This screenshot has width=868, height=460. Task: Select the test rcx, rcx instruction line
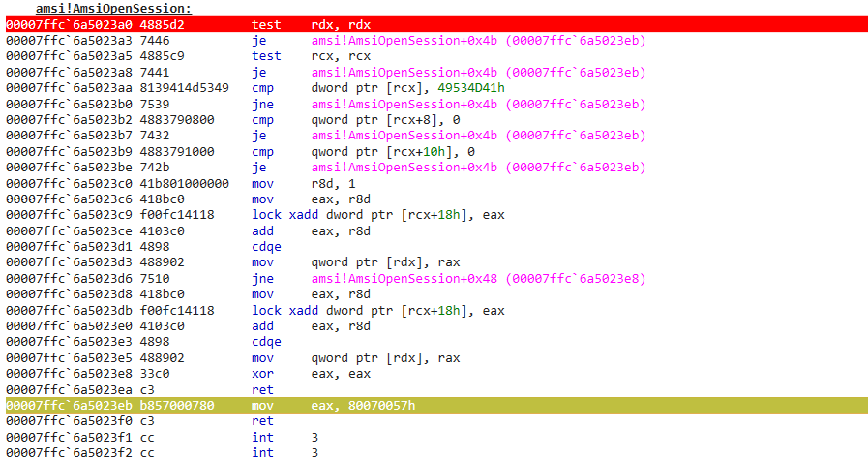tap(188, 56)
